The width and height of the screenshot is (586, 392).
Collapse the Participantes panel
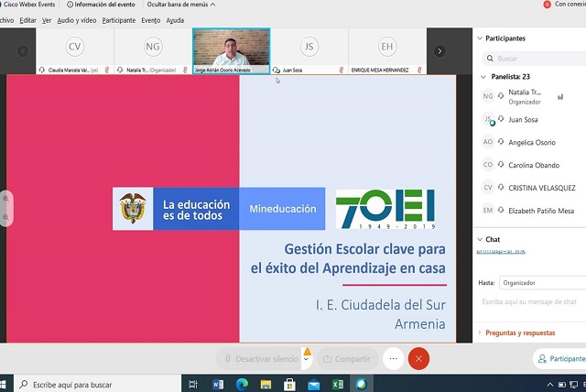pos(480,38)
